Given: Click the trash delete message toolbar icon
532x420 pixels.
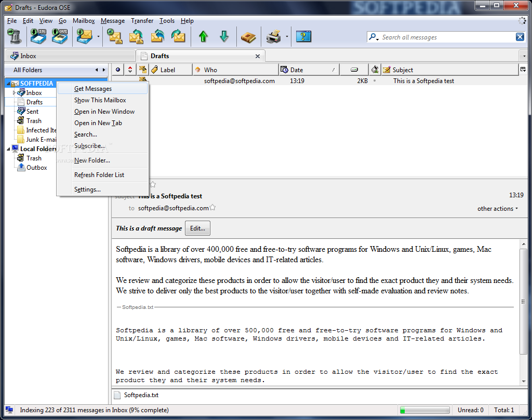Looking at the screenshot, I should pos(14,36).
